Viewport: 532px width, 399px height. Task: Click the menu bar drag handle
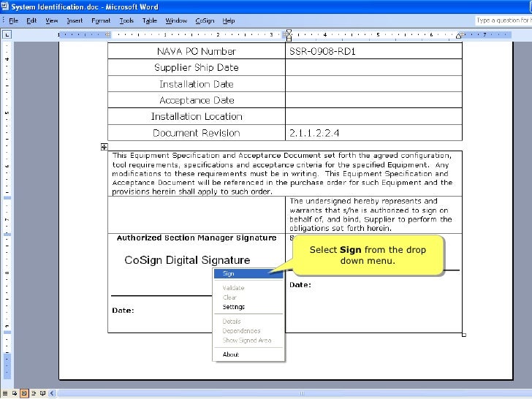coord(3,20)
